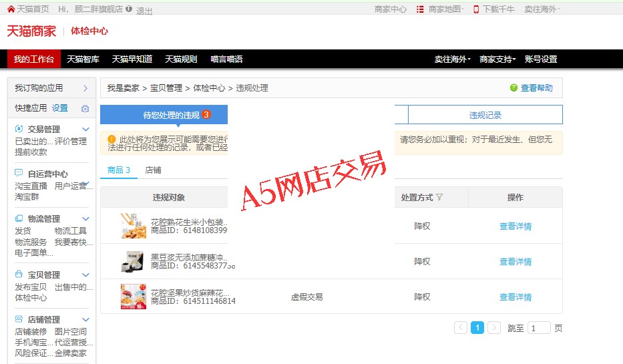Click the 下载千牛 phone icon

point(476,9)
